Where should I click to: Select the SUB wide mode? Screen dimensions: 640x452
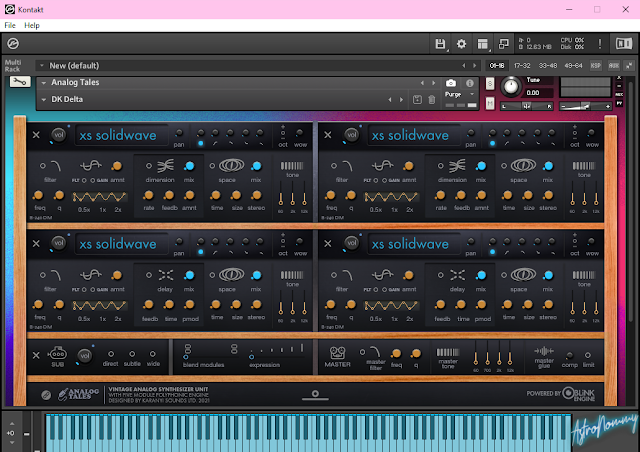[153, 354]
